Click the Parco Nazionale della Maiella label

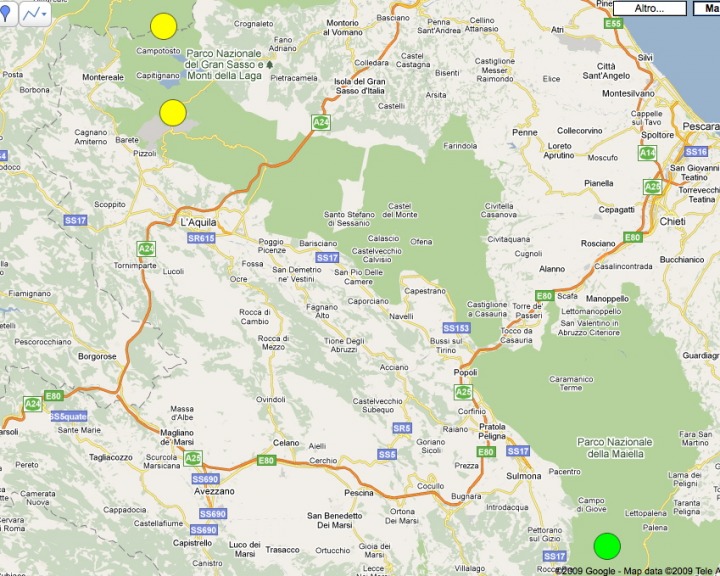pyautogui.click(x=614, y=448)
